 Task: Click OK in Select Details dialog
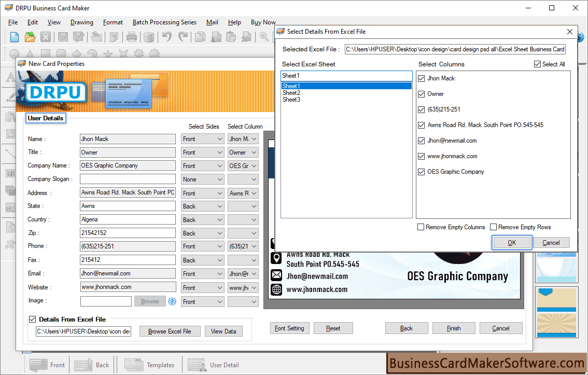(512, 243)
